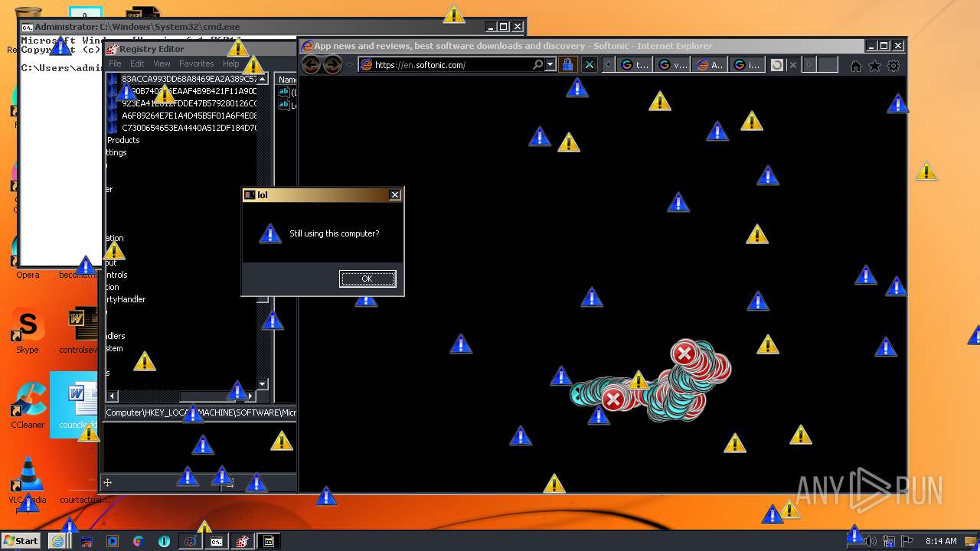Open the Registry Editor Favorites menu
The image size is (980, 551).
[197, 64]
